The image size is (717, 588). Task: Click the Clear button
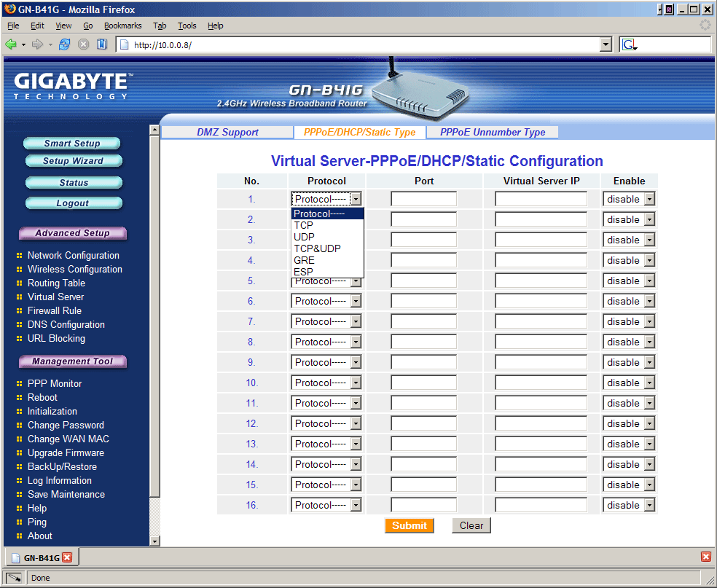(x=471, y=525)
